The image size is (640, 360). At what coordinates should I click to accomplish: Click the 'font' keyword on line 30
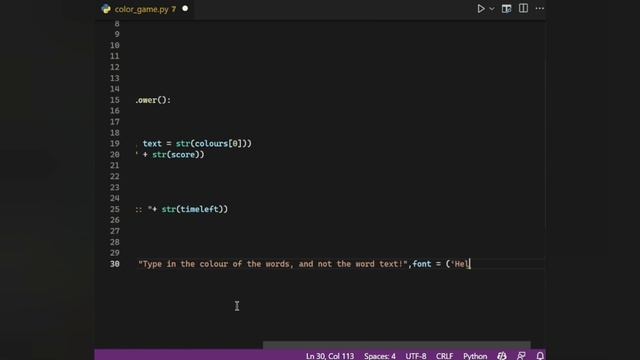tap(422, 264)
